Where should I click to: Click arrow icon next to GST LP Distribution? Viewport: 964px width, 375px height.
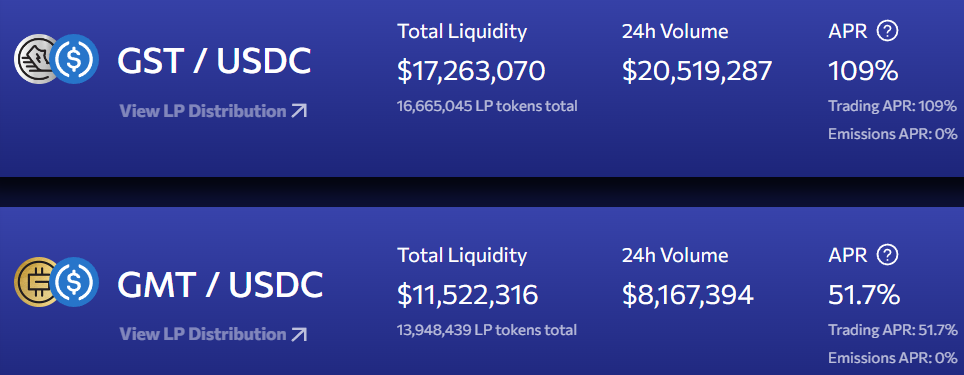coord(299,111)
